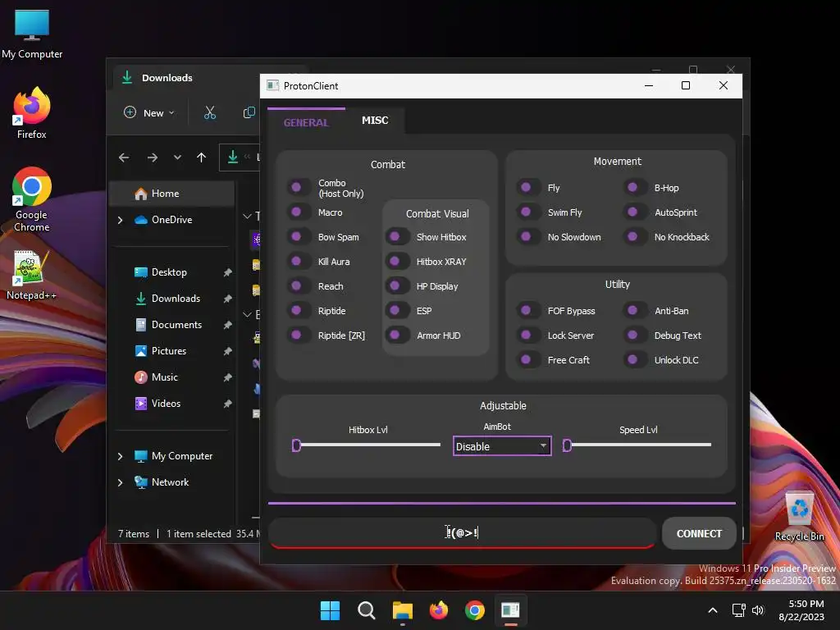Select Home in Explorer navigation
Screen dimensions: 840x630
click(171, 194)
